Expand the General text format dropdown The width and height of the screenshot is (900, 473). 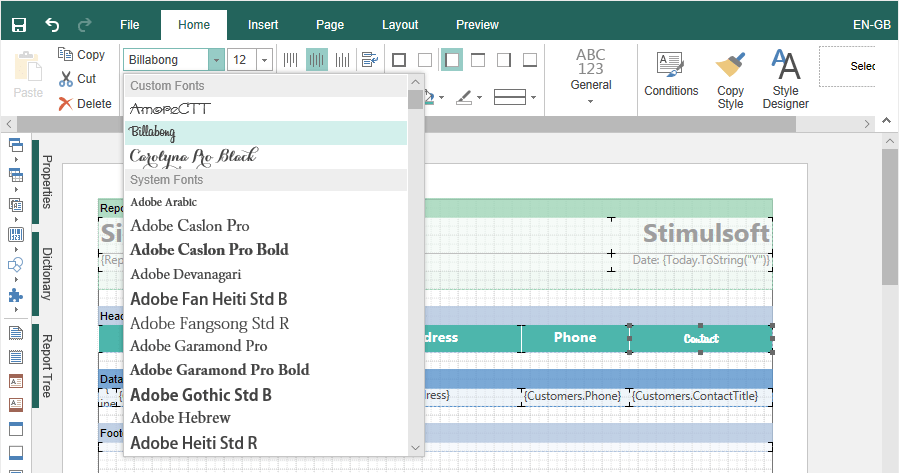click(590, 100)
